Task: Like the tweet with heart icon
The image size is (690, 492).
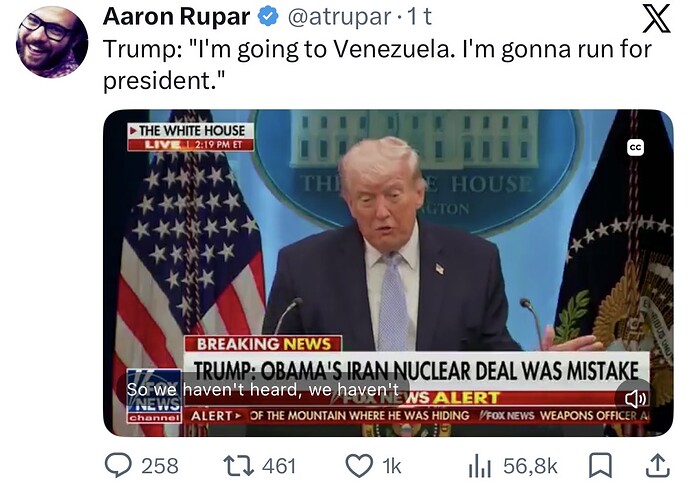Action: [x=359, y=466]
